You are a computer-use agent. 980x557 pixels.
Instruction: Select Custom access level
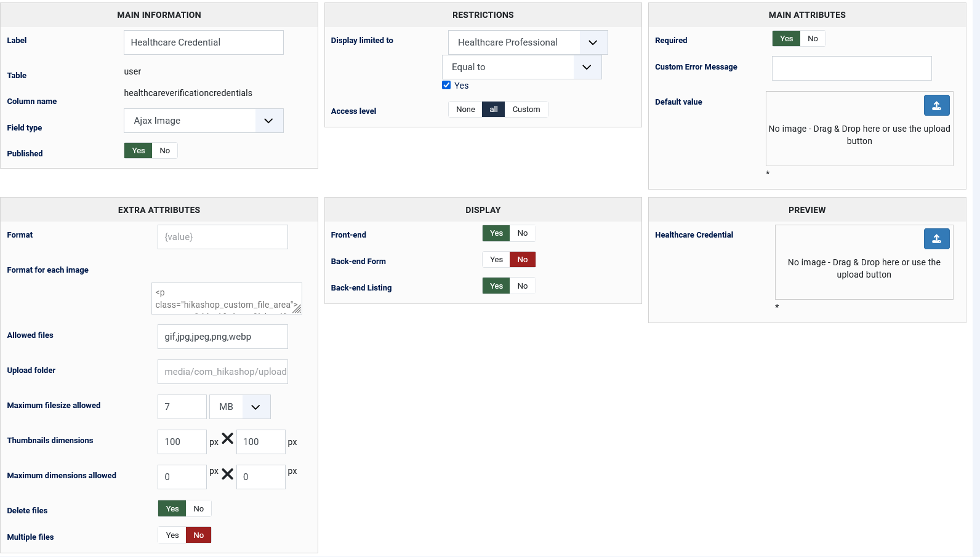526,110
